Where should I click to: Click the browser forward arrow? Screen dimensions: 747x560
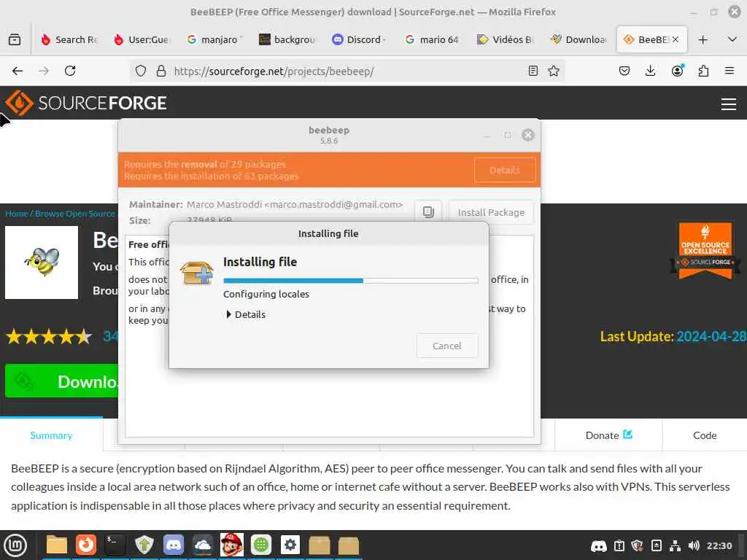pos(43,71)
